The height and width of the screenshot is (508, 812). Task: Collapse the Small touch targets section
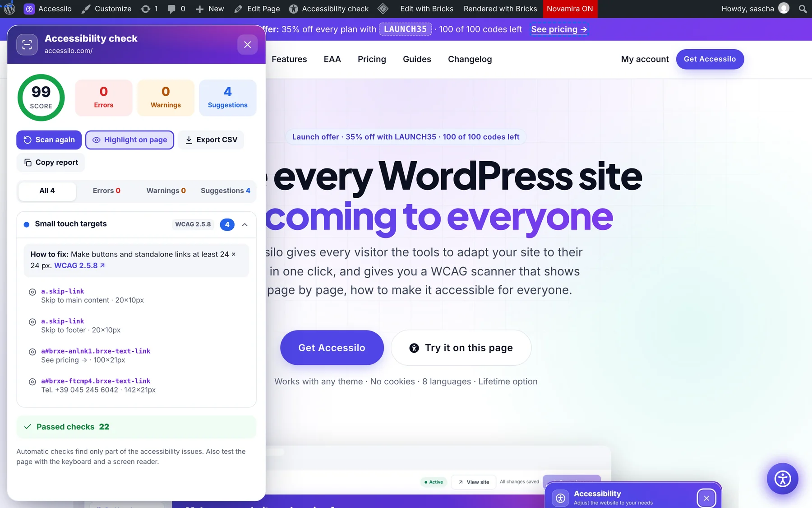245,224
